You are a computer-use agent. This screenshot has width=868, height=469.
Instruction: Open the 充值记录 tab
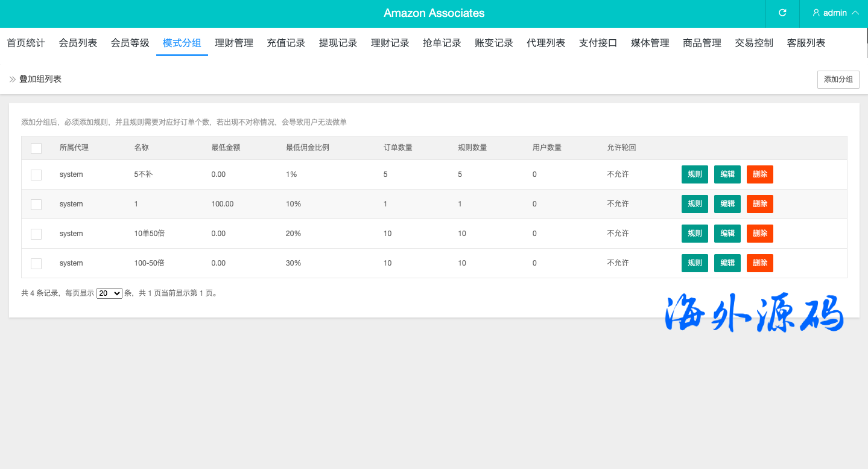pos(286,43)
